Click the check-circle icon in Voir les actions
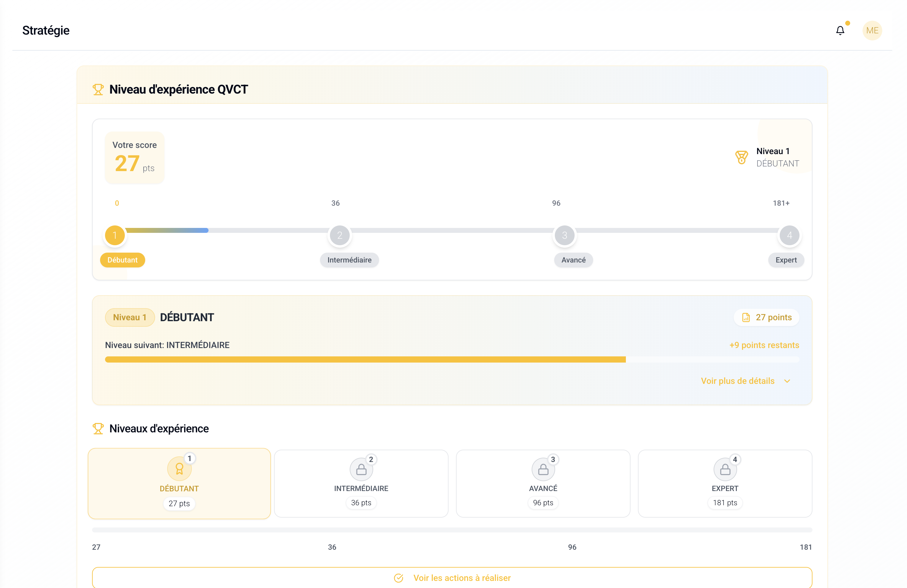The image size is (907, 588). [398, 578]
